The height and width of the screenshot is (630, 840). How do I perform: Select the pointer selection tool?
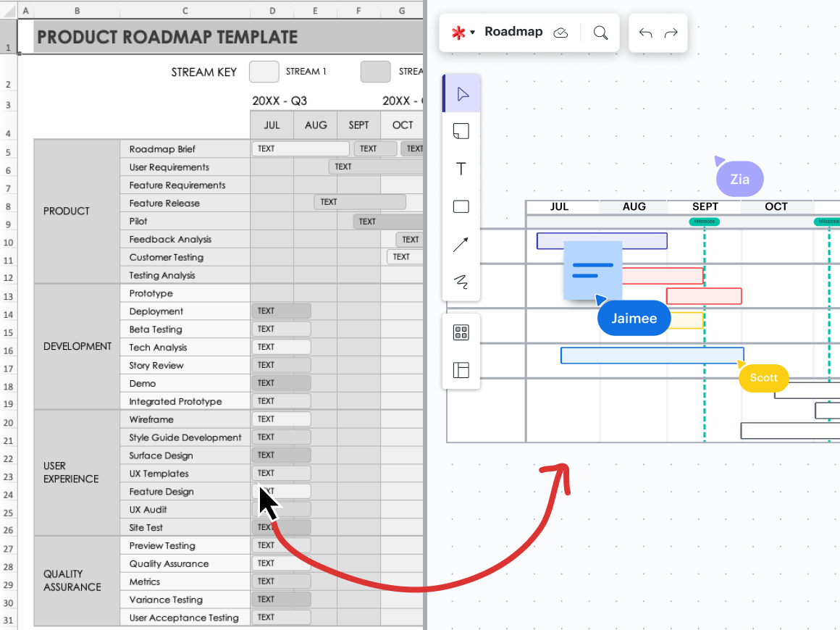click(461, 94)
